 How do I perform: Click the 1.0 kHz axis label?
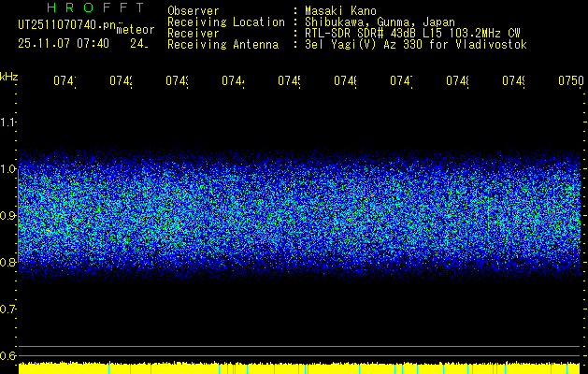pos(8,169)
